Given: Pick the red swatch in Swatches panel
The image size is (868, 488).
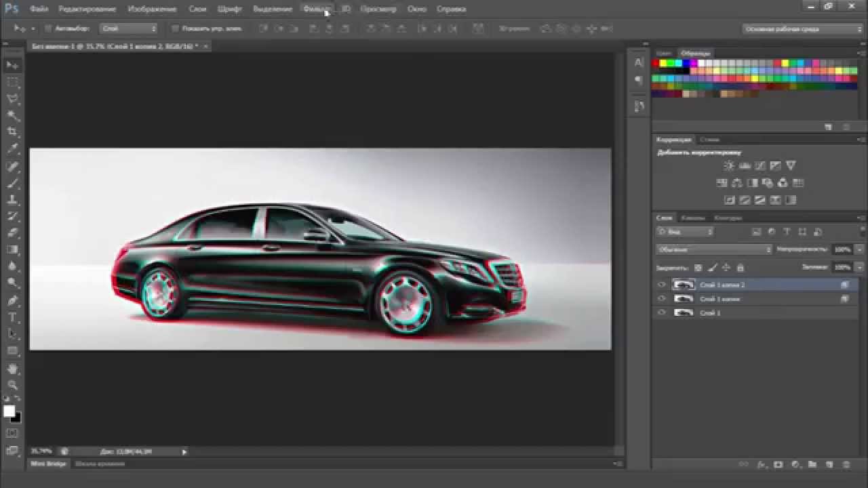Looking at the screenshot, I should coord(656,63).
